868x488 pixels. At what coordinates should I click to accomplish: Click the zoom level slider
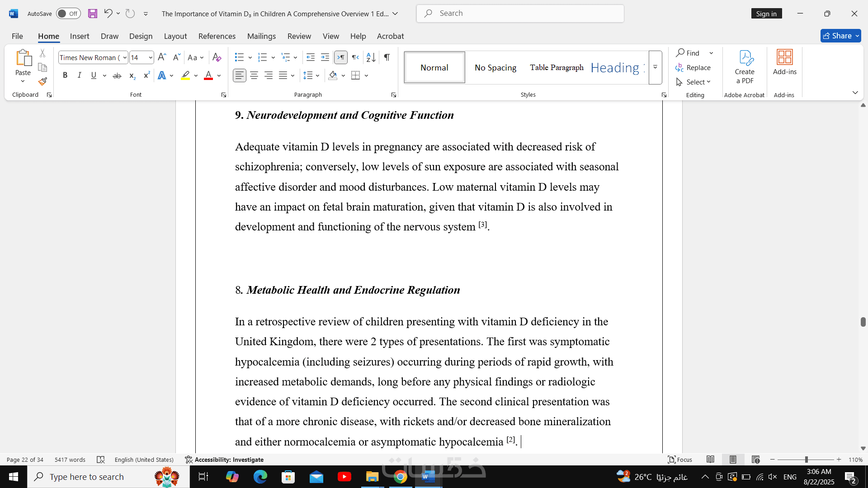(x=806, y=460)
